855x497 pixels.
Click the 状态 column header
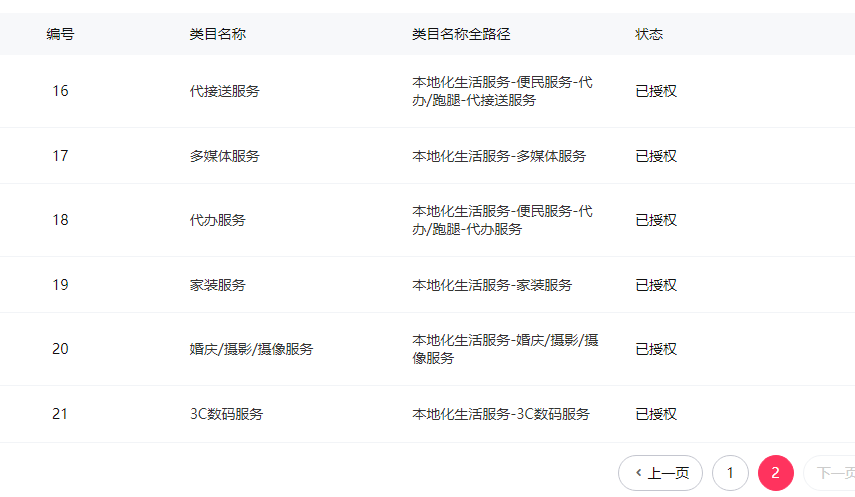649,34
